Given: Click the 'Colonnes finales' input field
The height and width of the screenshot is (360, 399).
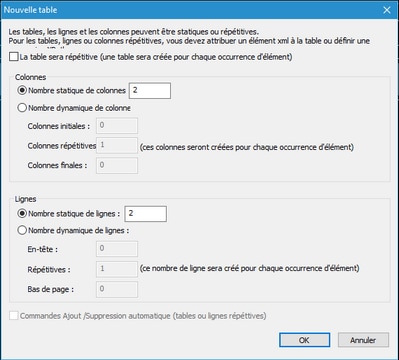Looking at the screenshot, I should coord(117,165).
